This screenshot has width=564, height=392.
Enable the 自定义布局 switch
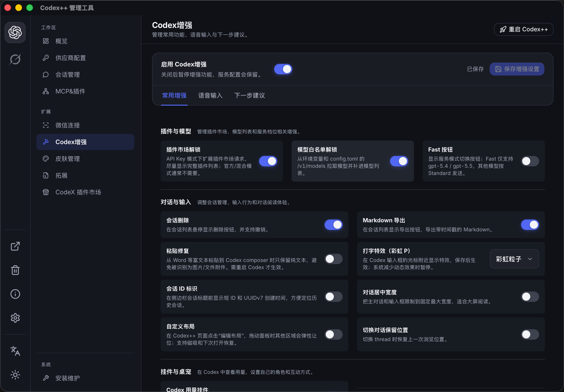[333, 335]
